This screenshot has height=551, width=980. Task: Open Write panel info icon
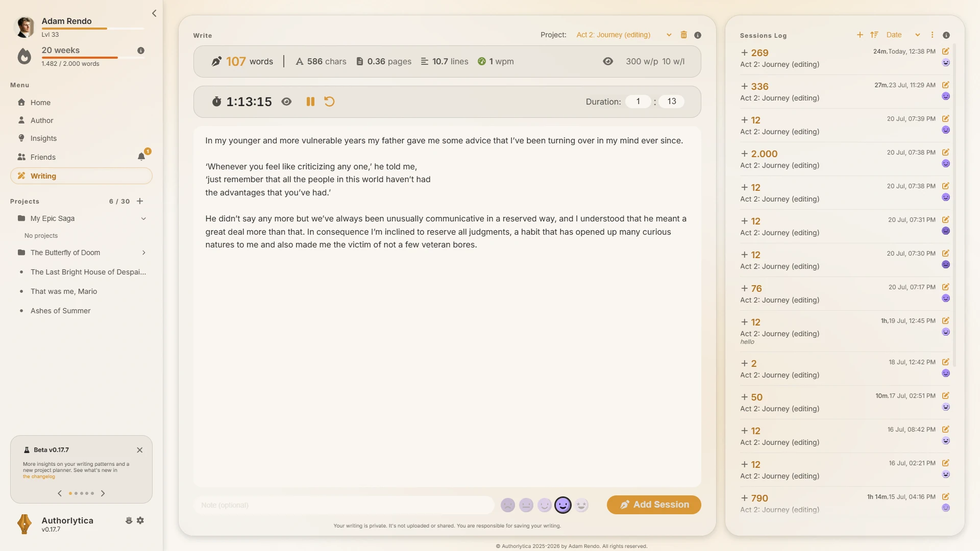pyautogui.click(x=698, y=35)
